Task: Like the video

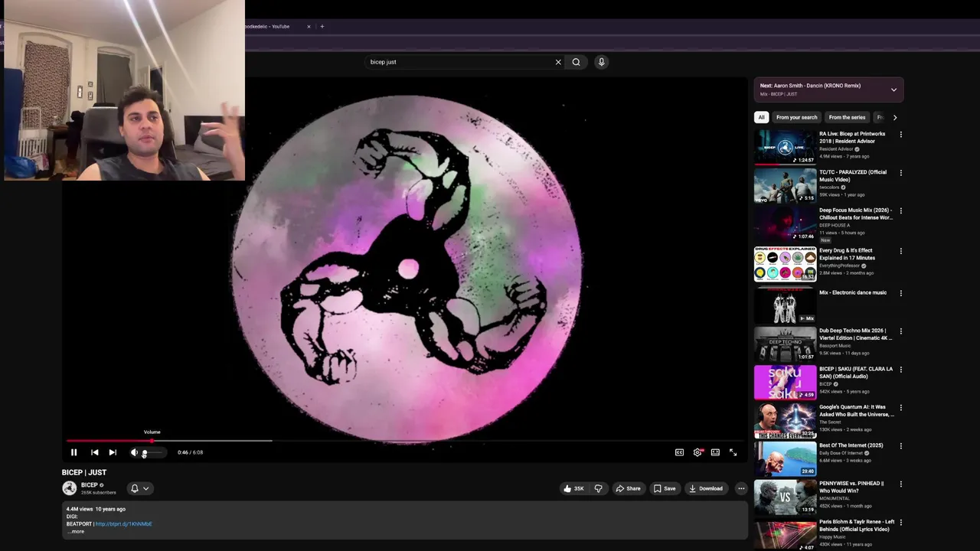Action: [x=574, y=488]
